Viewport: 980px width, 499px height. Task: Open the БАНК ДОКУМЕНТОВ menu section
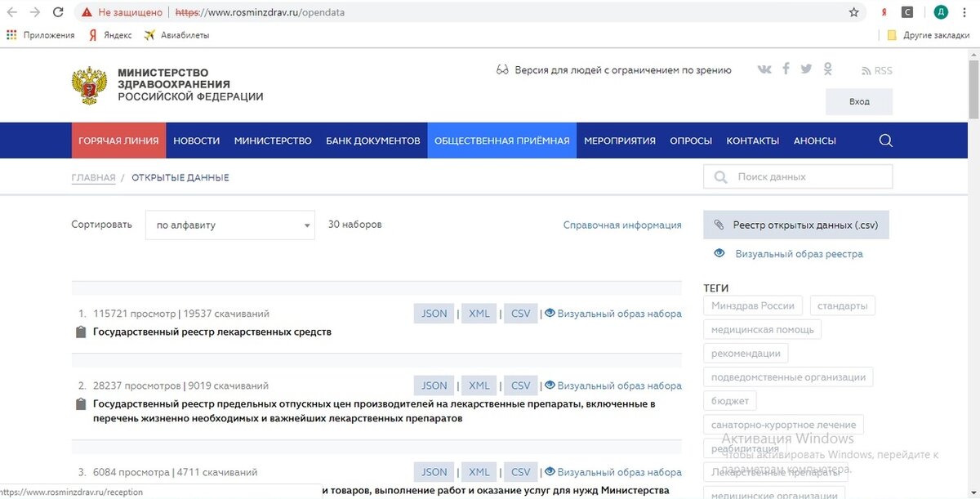[373, 140]
